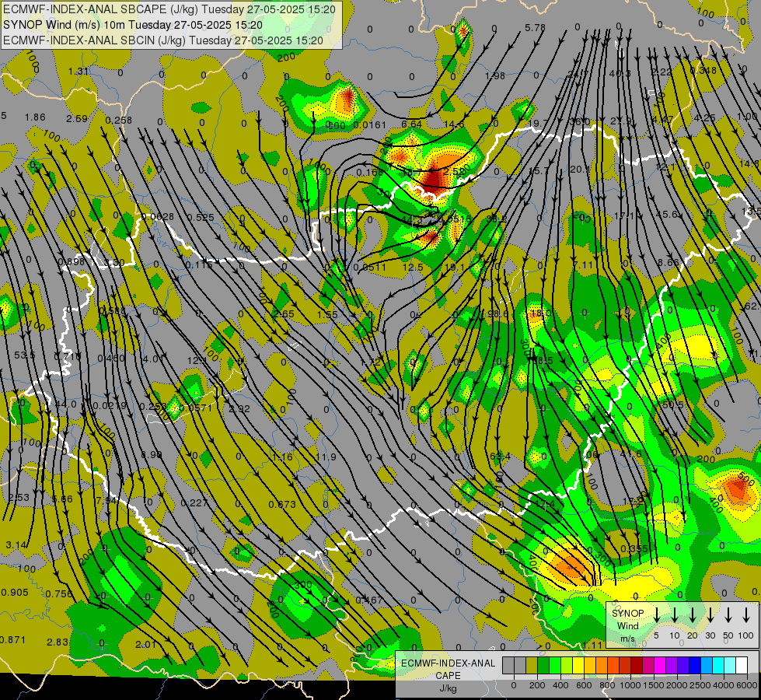
Task: Click the J/kg unit label in the CAPE legend
Action: 448,688
